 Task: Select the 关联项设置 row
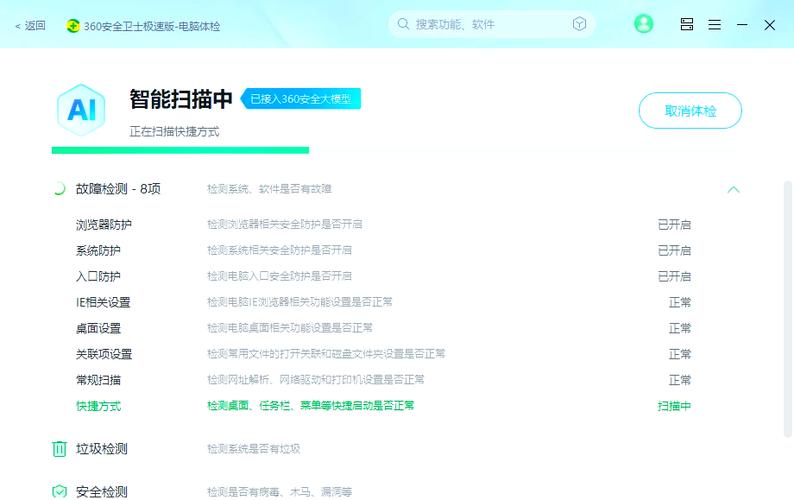point(383,354)
